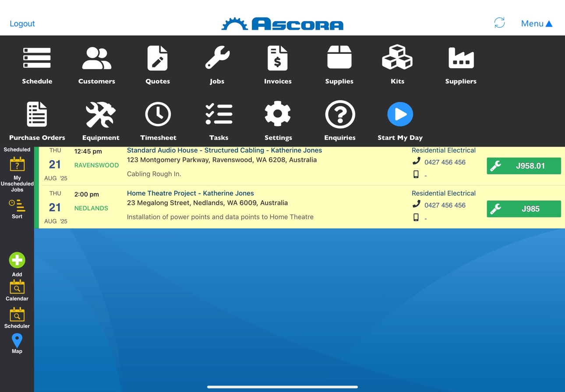
Task: Tap Start My Day play button
Action: (400, 115)
